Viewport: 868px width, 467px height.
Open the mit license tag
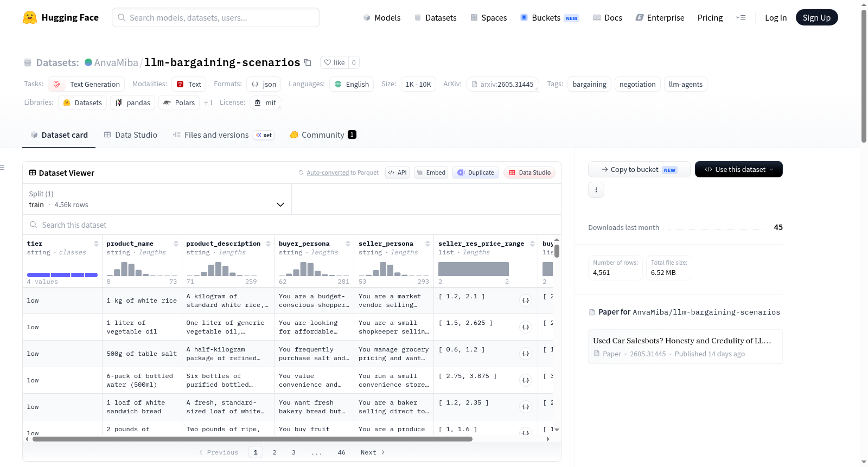point(266,103)
